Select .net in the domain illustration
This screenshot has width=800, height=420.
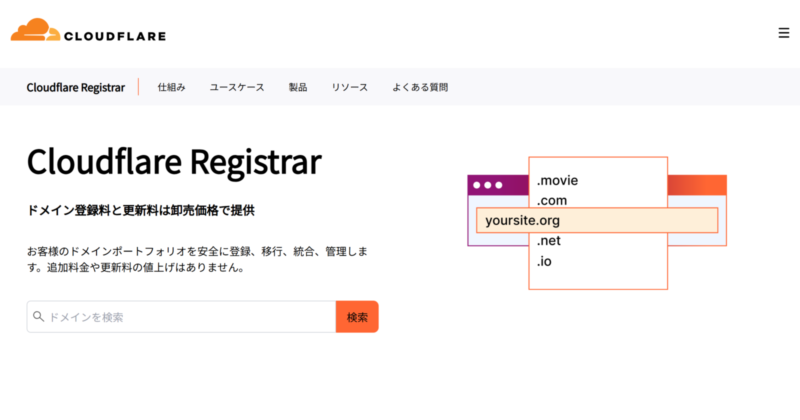point(550,241)
